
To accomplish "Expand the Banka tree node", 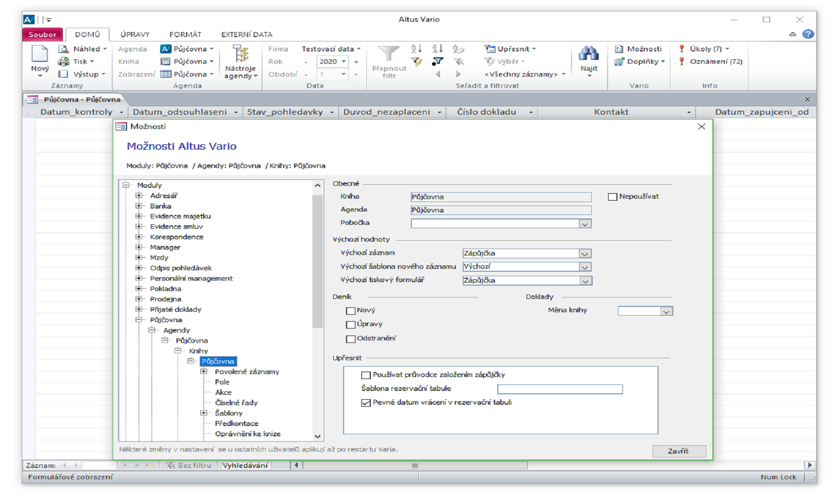I will 139,206.
